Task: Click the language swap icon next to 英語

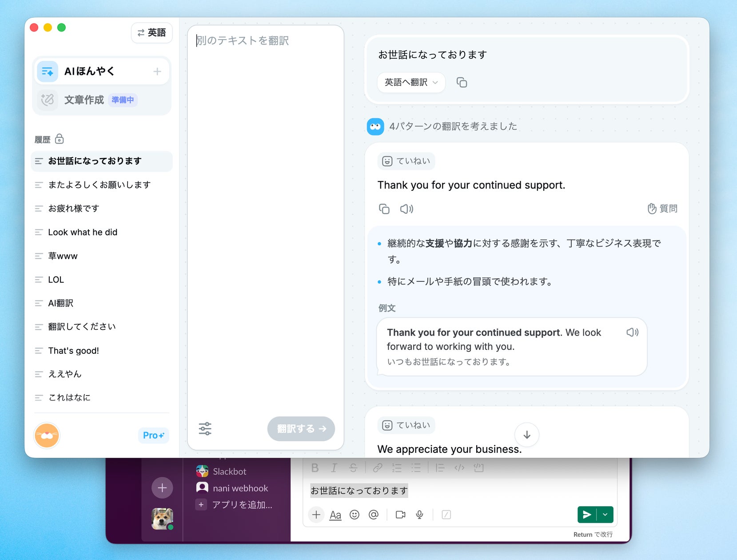Action: [x=141, y=32]
